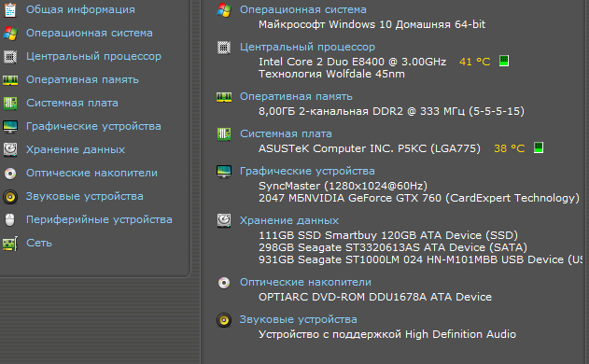The height and width of the screenshot is (364, 589).
Task: Follow Графические устройства heading link in summary
Action: coord(307,171)
